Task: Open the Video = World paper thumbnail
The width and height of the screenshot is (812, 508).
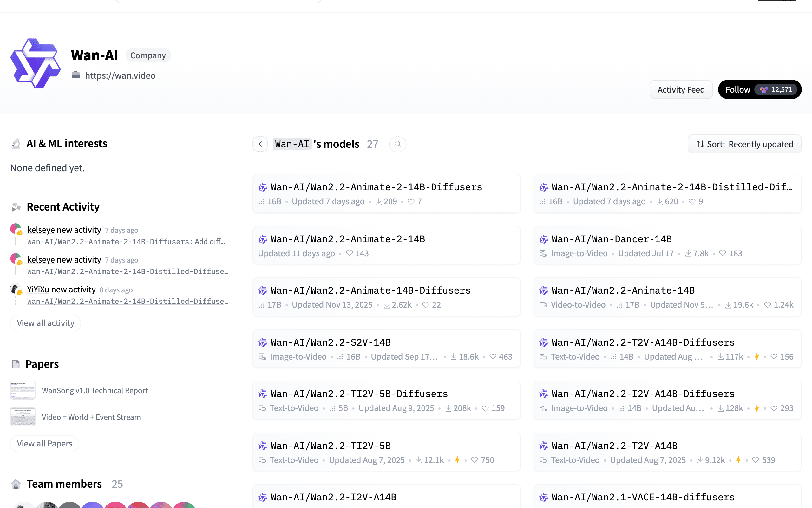Action: pyautogui.click(x=23, y=417)
